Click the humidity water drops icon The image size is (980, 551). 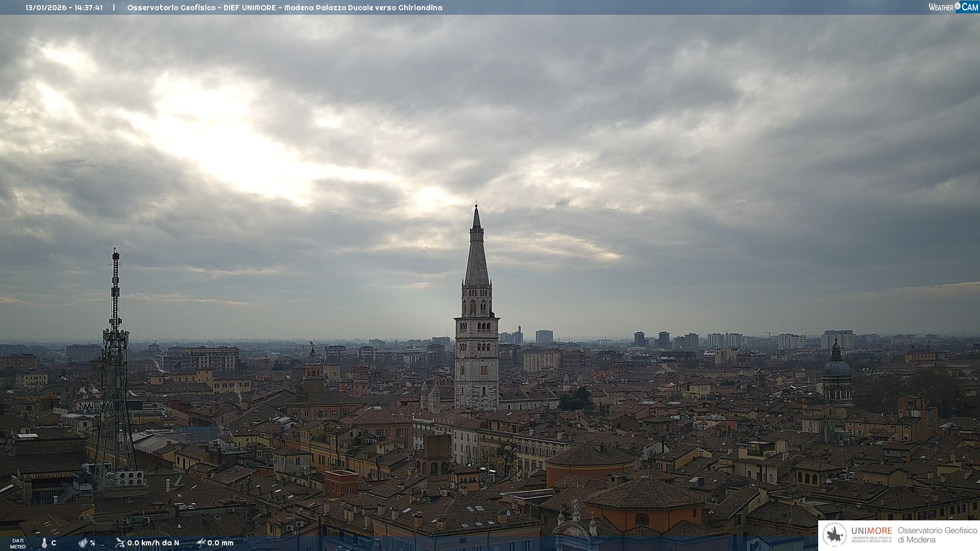[83, 543]
